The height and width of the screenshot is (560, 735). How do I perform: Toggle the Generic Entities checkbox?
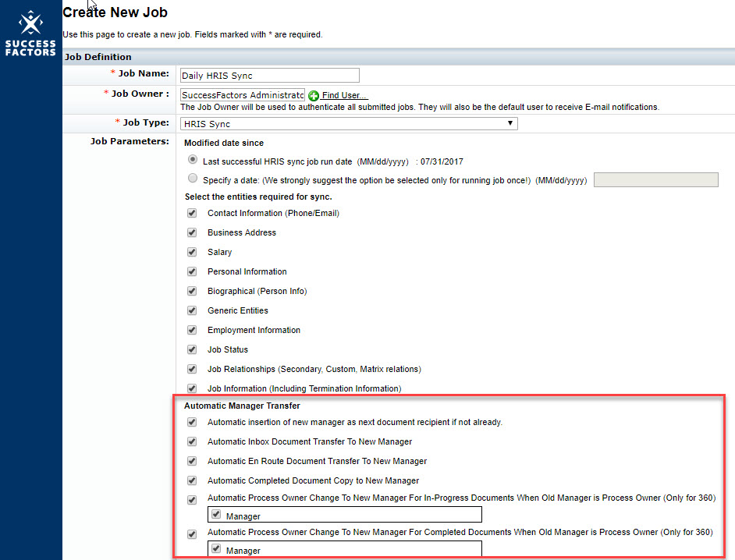click(192, 310)
